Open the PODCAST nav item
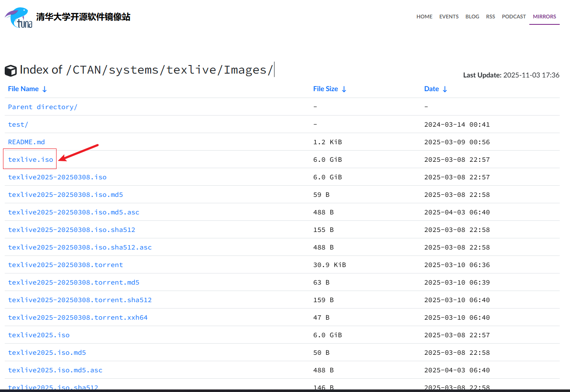570x392 pixels. (514, 17)
